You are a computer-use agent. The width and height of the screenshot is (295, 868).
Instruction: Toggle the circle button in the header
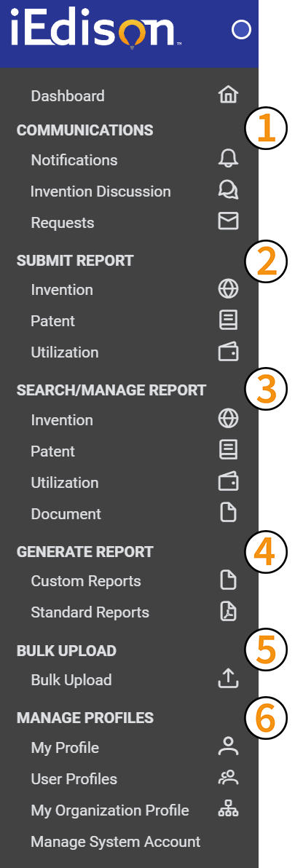(x=241, y=30)
